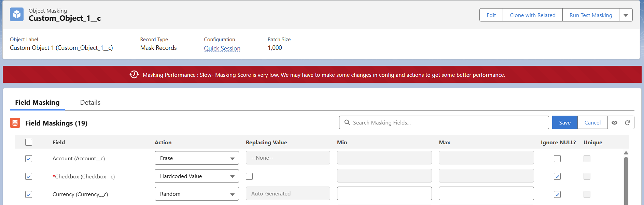Click the refresh icon button

(x=628, y=123)
